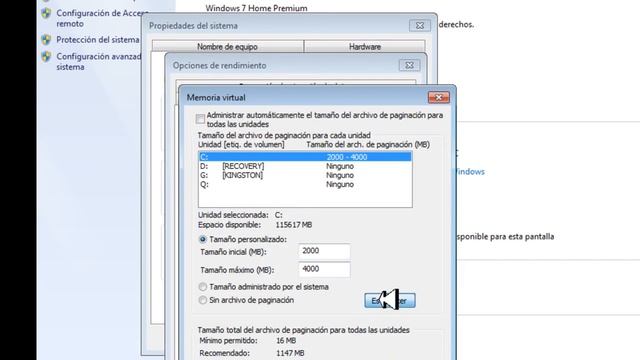
Task: Click Ninguno value for KINGSTON drive
Action: 340,175
